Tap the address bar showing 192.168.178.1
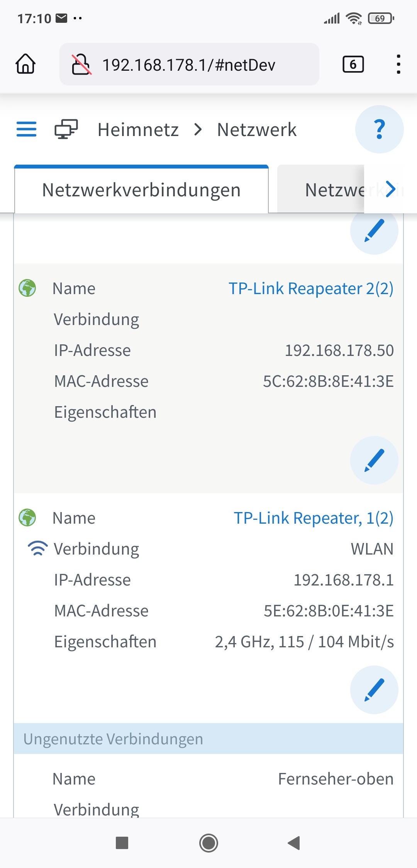The width and height of the screenshot is (417, 868). tap(189, 65)
